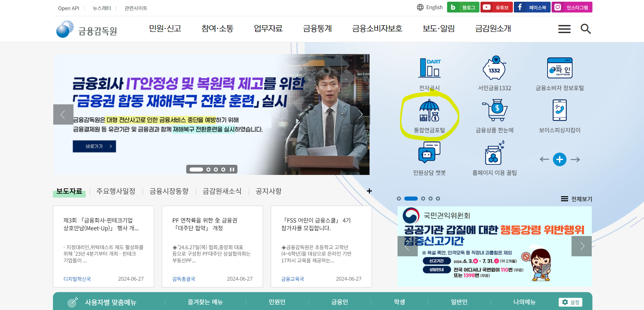Open the 뉴스레터 link
644x310 pixels.
(102, 8)
